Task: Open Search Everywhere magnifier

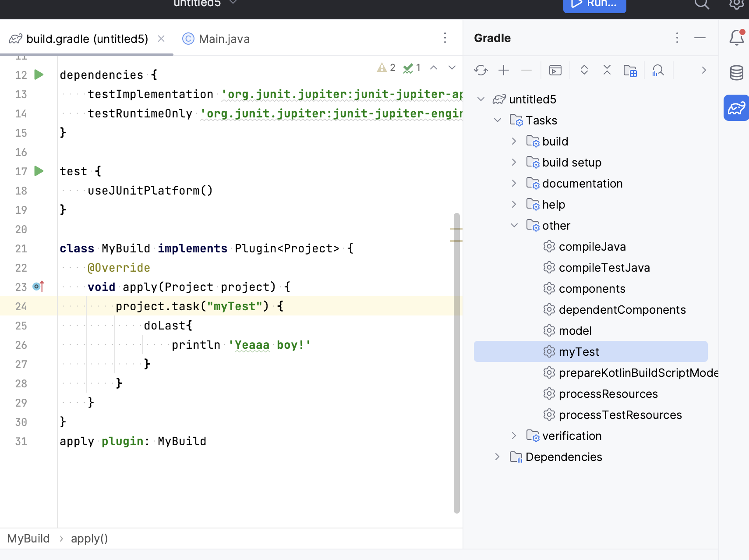Action: [702, 4]
